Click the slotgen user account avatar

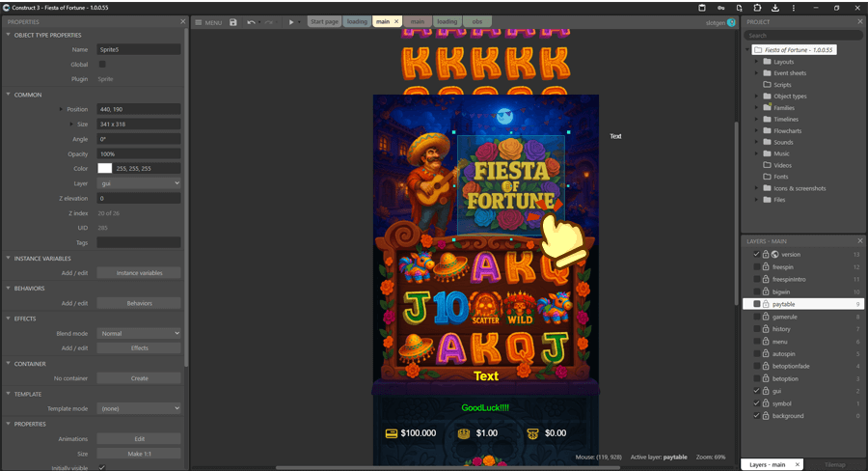pyautogui.click(x=732, y=22)
